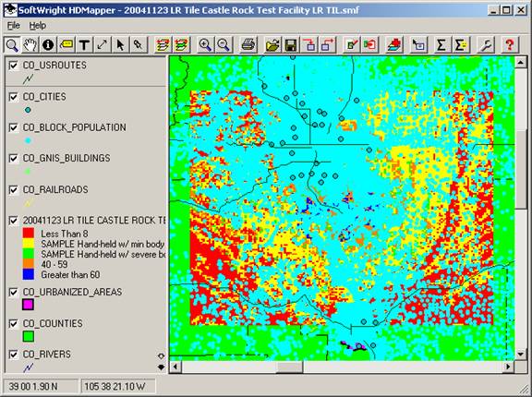Click the zoom in plus icon
The width and height of the screenshot is (532, 397).
[x=205, y=44]
